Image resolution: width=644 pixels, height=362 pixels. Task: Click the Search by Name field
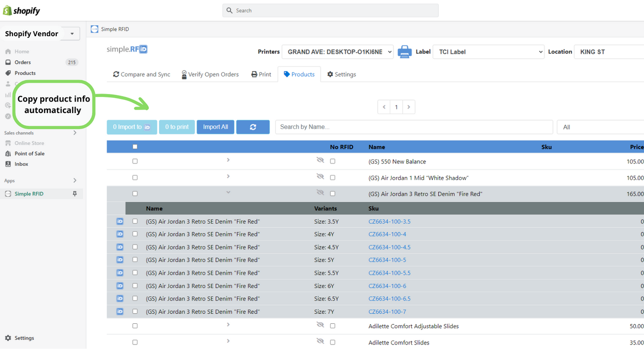414,127
